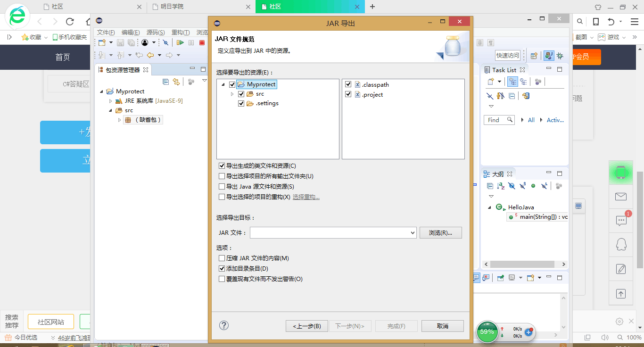Click the 快速访问 quick access box
The width and height of the screenshot is (644, 347).
508,55
